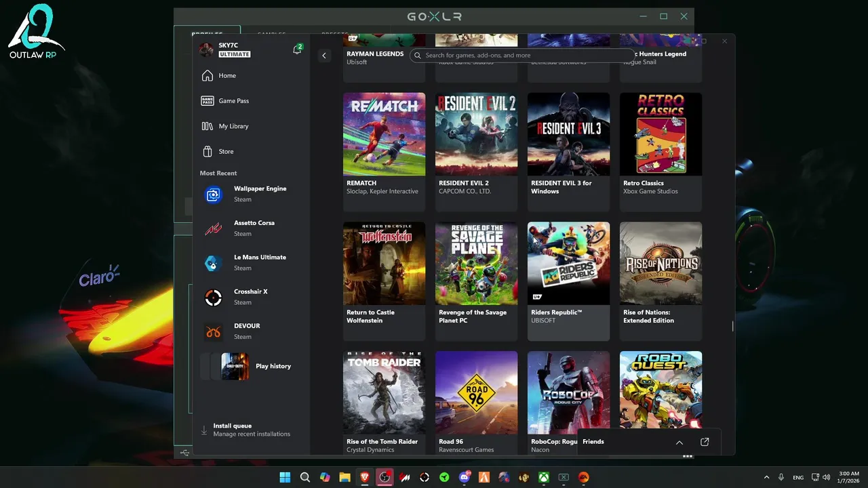Click the taskbar microphone icon
This screenshot has width=868, height=488.
coord(781,477)
